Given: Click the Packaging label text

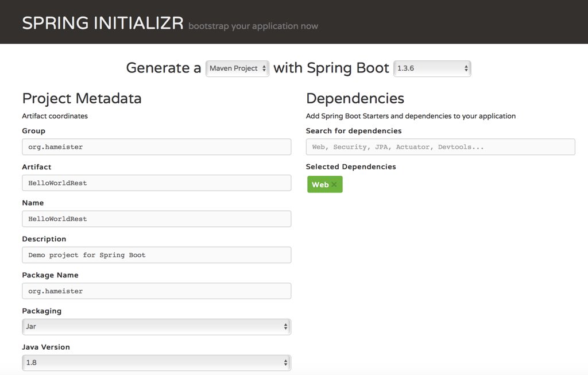Looking at the screenshot, I should pos(41,311).
